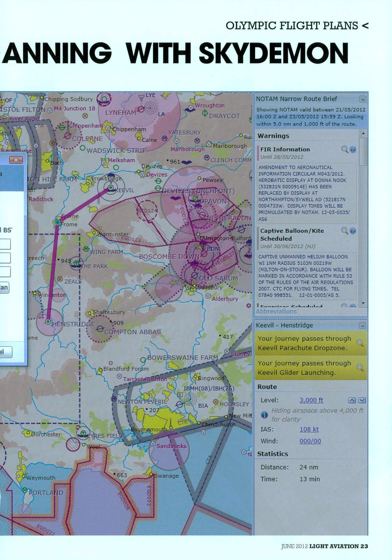Screen dimensions: 392x560
Task: Click the Blandford Forum town label
Action: pyautogui.click(x=126, y=368)
